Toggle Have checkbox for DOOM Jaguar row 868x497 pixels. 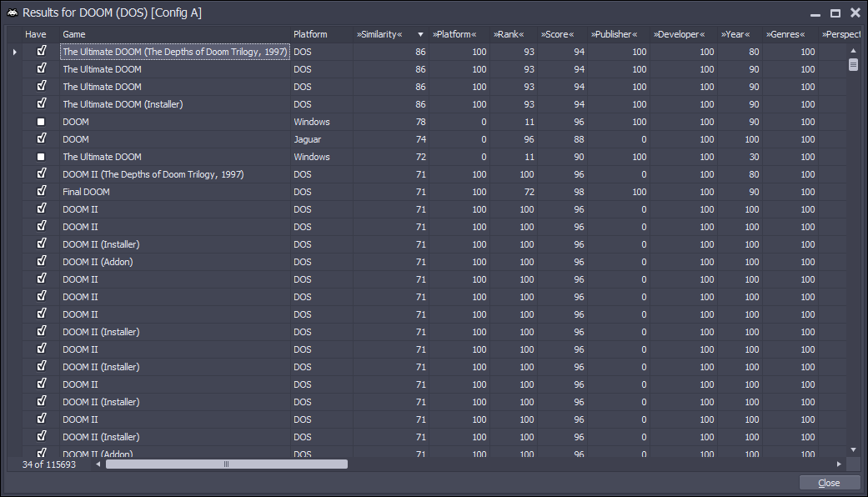tap(41, 138)
